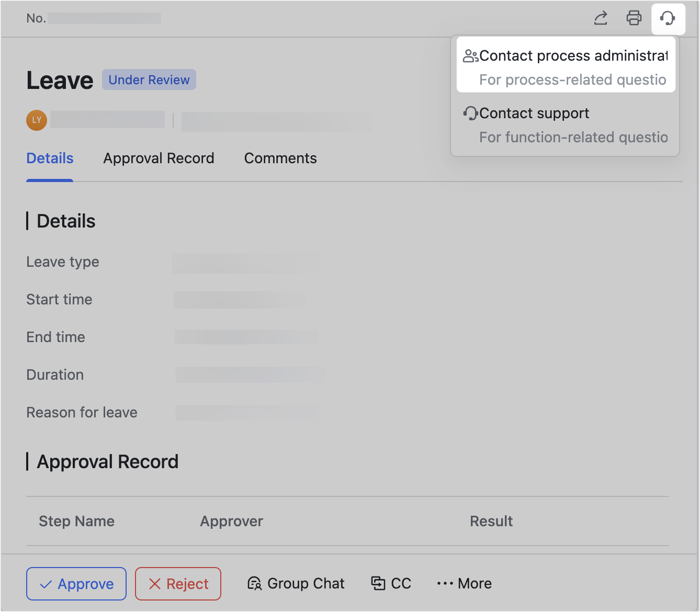Screen dimensions: 700x612
Task: Click the Duration label
Action: click(x=55, y=375)
